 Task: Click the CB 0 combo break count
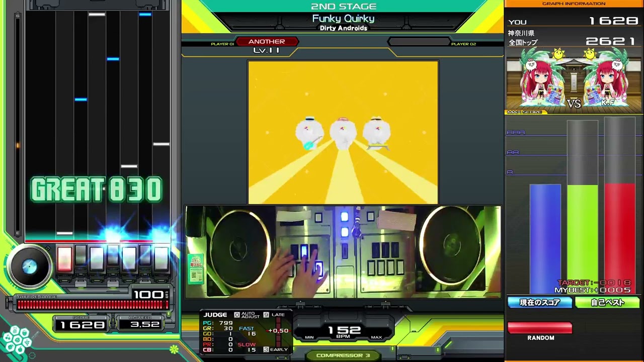tap(218, 350)
